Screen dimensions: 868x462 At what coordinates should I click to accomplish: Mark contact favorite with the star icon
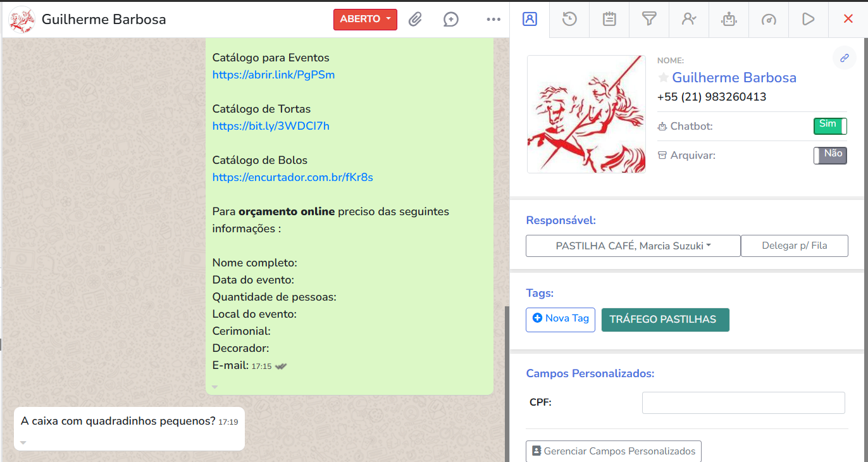pyautogui.click(x=664, y=77)
